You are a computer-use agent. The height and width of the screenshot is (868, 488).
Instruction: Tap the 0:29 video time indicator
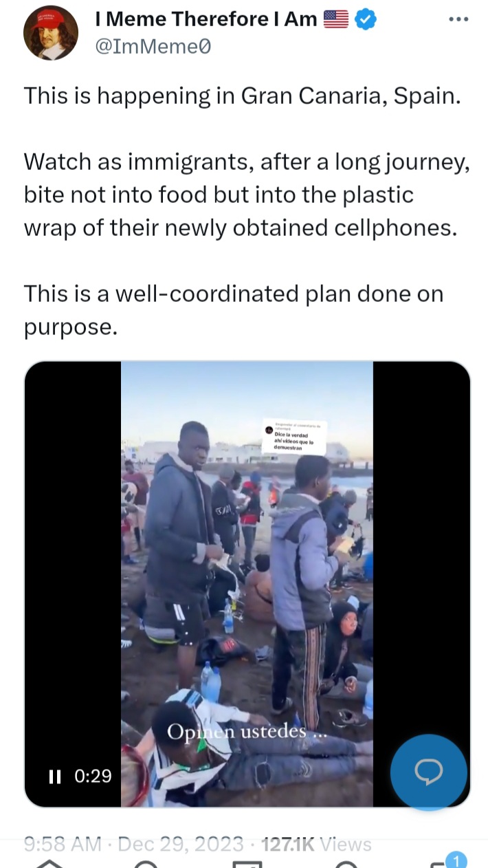tap(92, 777)
